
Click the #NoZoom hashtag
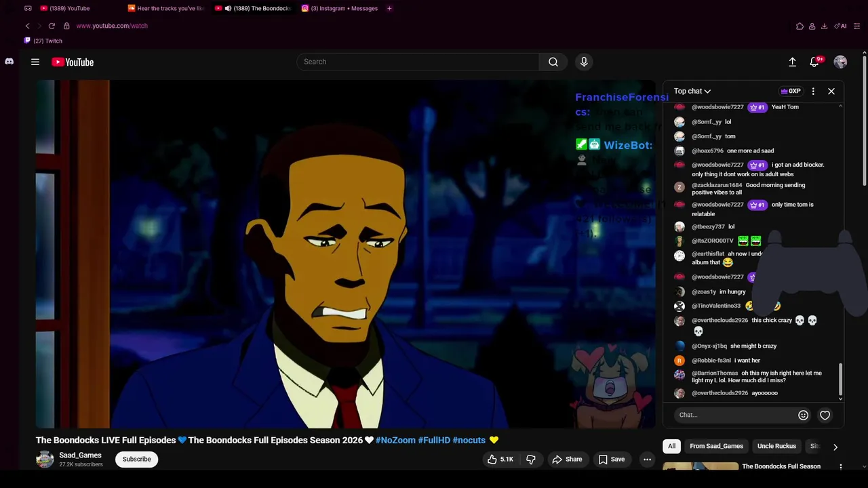tap(395, 440)
